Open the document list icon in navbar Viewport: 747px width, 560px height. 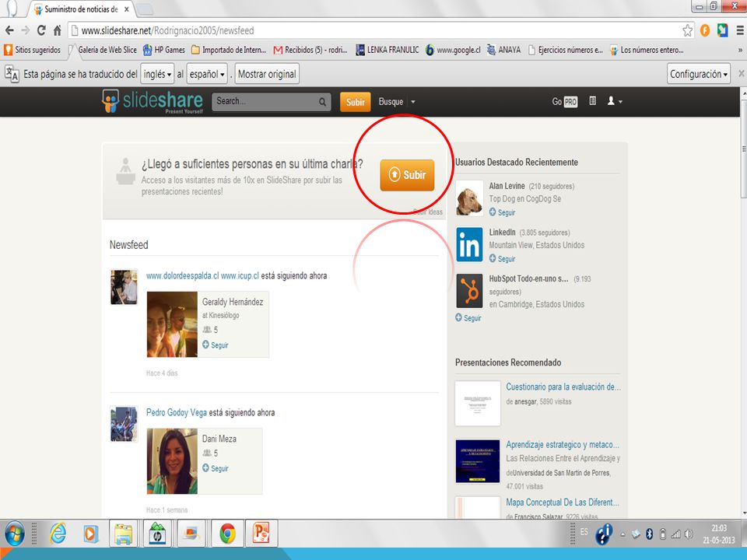[x=592, y=101]
